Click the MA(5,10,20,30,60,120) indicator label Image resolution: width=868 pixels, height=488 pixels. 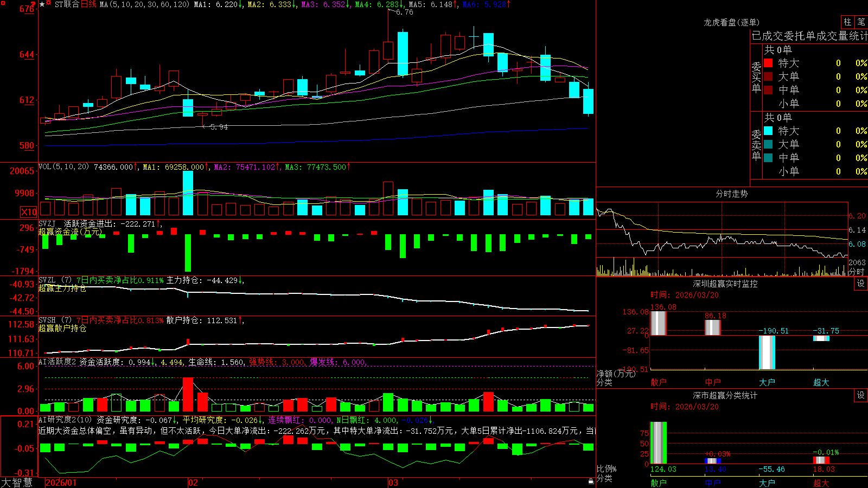(x=145, y=4)
